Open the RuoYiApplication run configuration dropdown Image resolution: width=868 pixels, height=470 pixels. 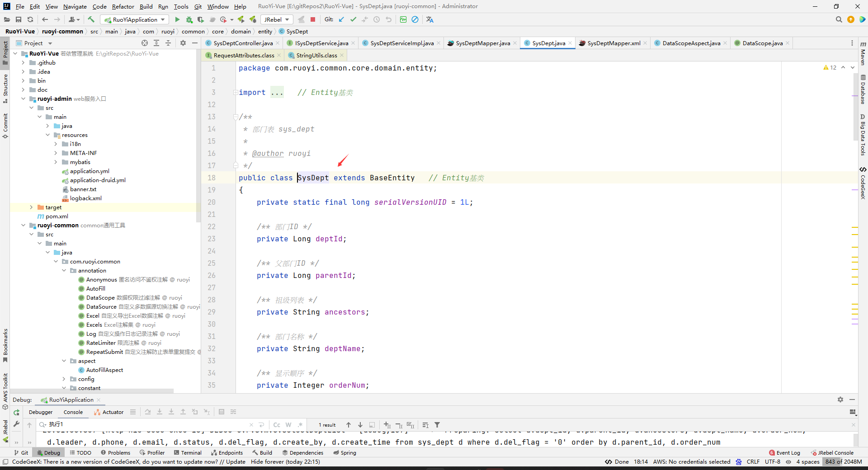click(x=135, y=19)
